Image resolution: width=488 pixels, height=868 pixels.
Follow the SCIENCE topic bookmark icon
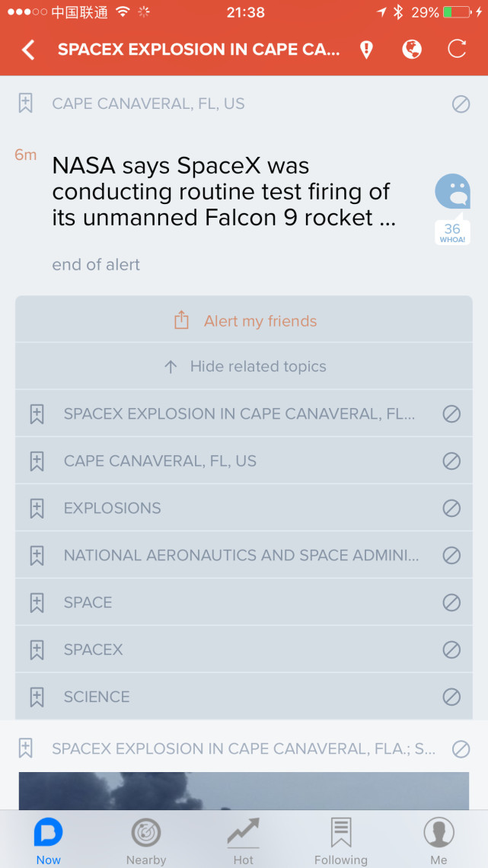[37, 697]
